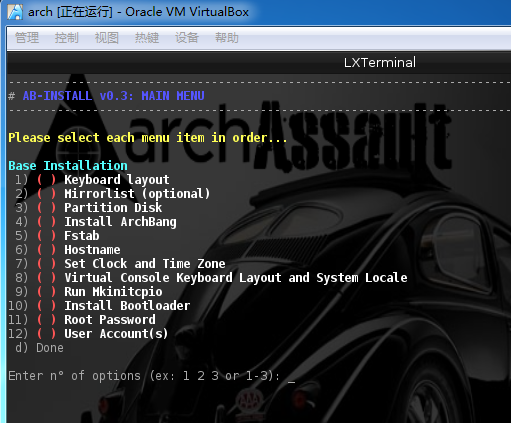Click the User Account(s) checkbox marker
This screenshot has width=511, height=423.
tap(46, 334)
